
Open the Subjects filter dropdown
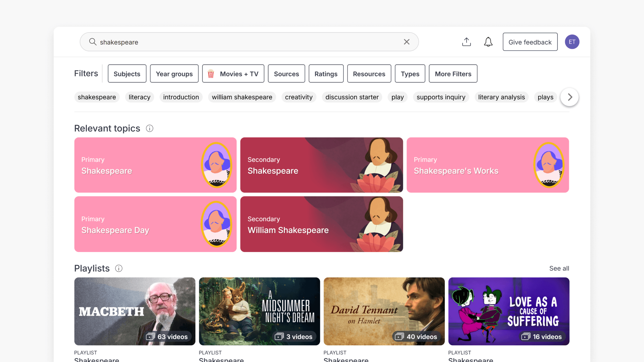127,74
